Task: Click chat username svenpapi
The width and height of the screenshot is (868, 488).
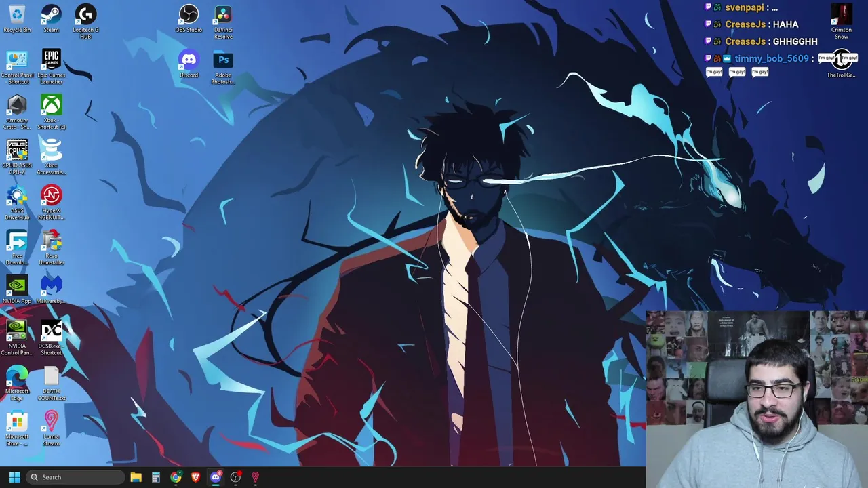Action: pyautogui.click(x=745, y=7)
